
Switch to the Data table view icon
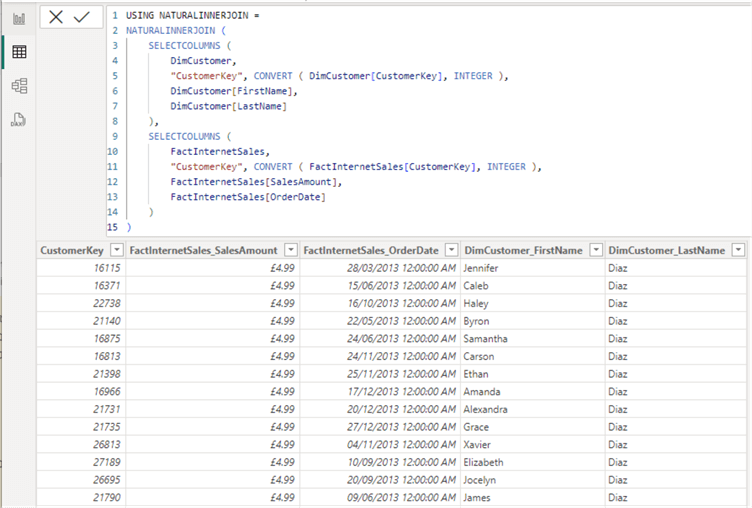pyautogui.click(x=19, y=52)
